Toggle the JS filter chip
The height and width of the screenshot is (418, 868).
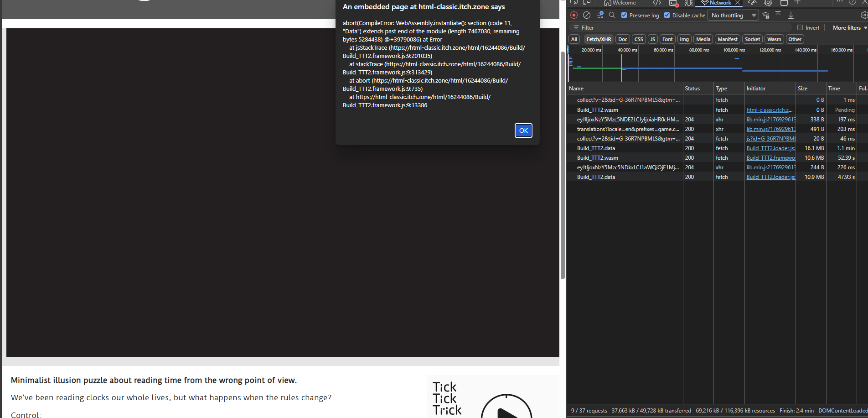[653, 39]
